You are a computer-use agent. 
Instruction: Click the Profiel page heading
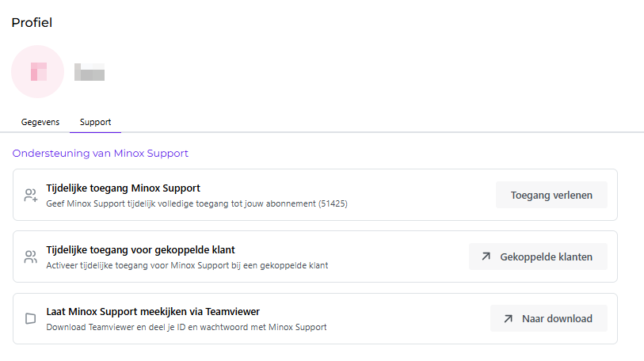tap(32, 23)
